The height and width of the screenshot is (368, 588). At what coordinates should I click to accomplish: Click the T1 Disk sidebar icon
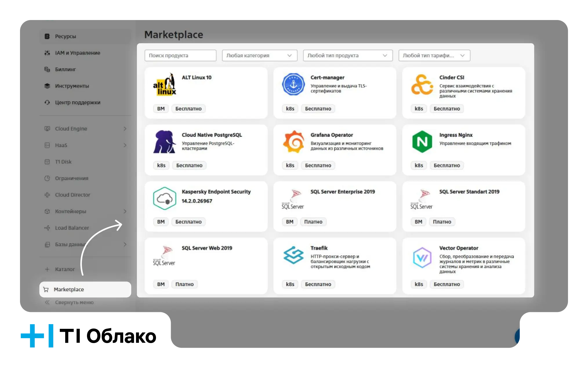47,162
